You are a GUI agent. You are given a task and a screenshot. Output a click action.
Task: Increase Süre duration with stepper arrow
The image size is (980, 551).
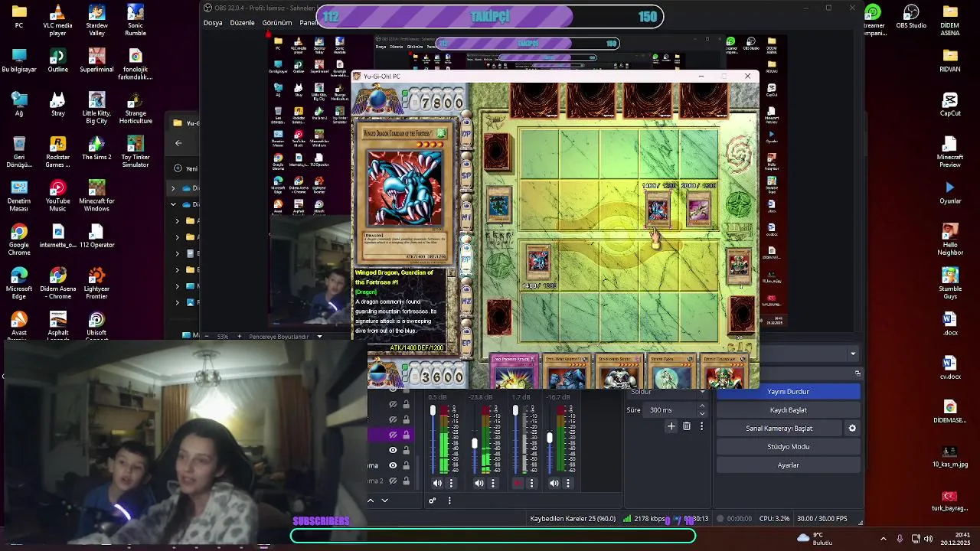point(702,406)
